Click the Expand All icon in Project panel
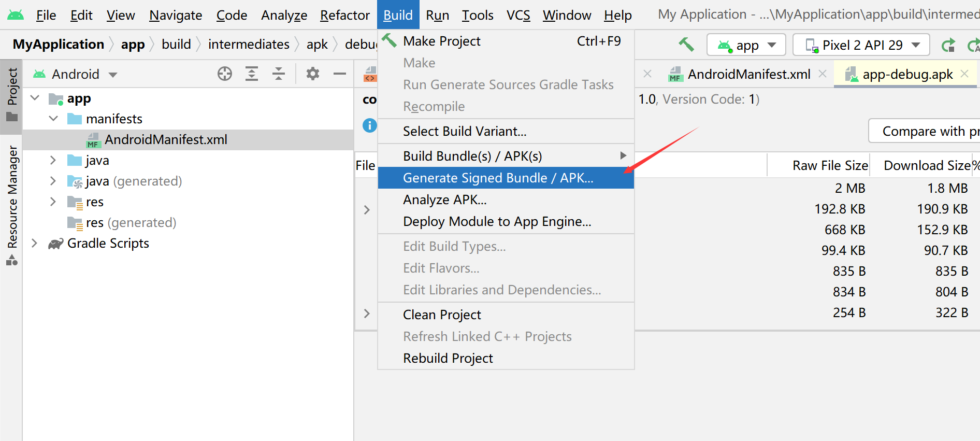The height and width of the screenshot is (441, 980). tap(252, 74)
